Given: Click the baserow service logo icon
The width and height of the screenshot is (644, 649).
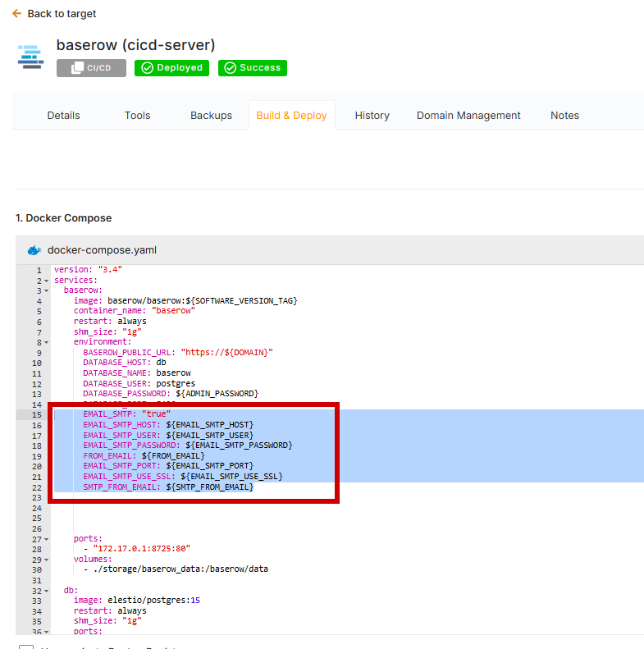Looking at the screenshot, I should pyautogui.click(x=30, y=57).
